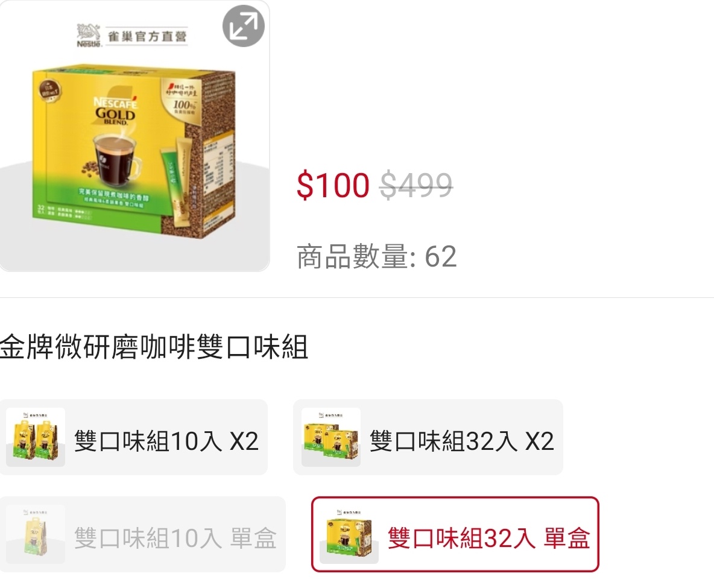
Task: Click the 32入 單盒 box thumbnail icon
Action: pos(349,535)
